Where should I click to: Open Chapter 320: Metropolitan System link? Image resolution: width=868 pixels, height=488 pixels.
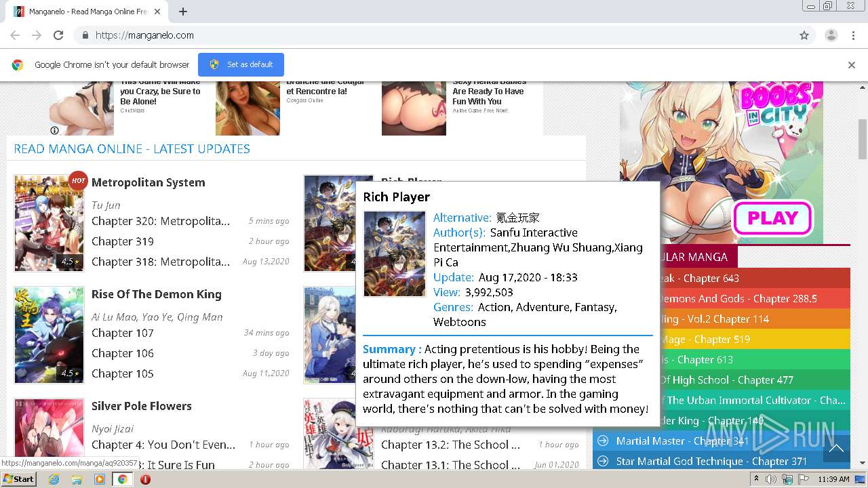point(161,221)
